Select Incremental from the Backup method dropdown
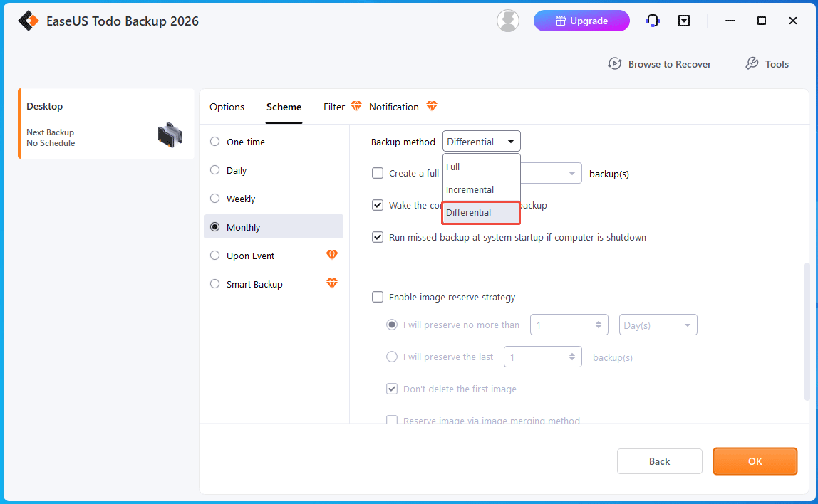 [469, 189]
